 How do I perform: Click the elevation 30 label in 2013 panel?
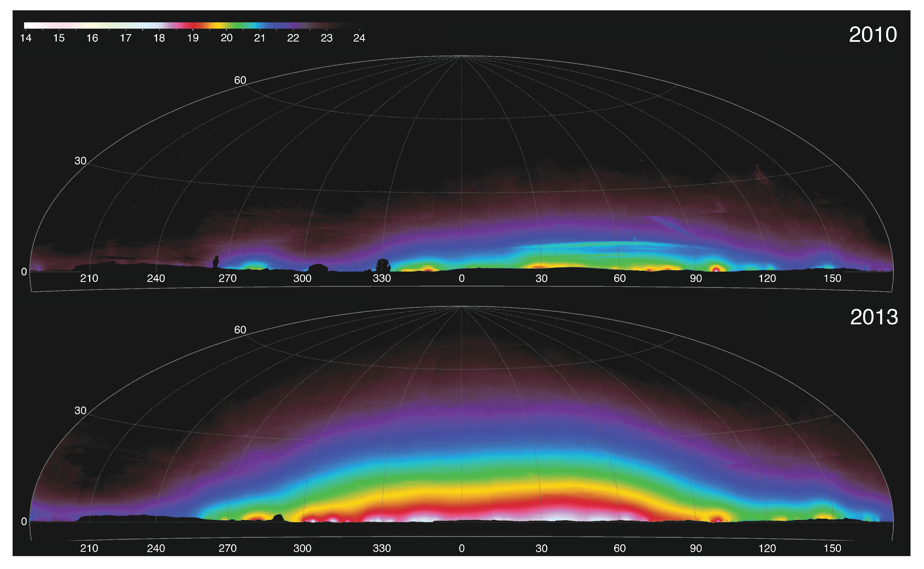tap(80, 411)
